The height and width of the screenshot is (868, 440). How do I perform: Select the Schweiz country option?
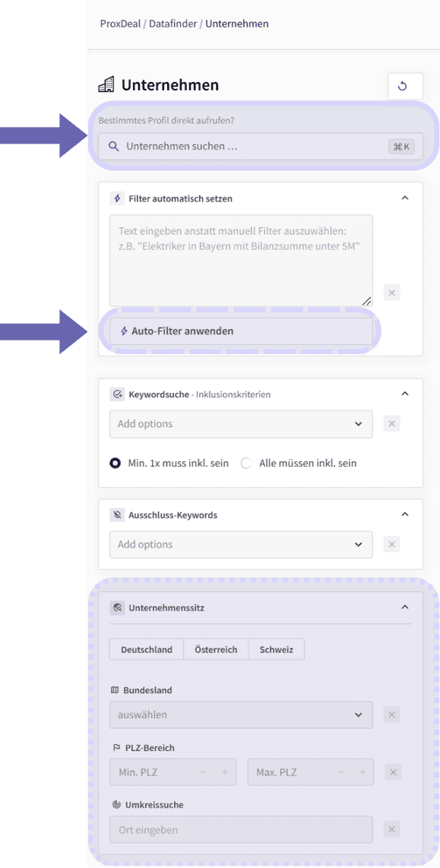[276, 649]
